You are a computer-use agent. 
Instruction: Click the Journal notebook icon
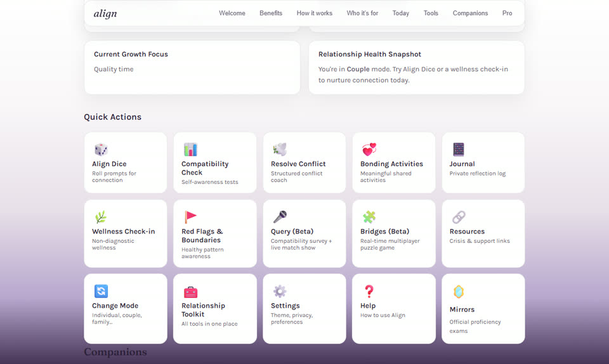click(458, 150)
